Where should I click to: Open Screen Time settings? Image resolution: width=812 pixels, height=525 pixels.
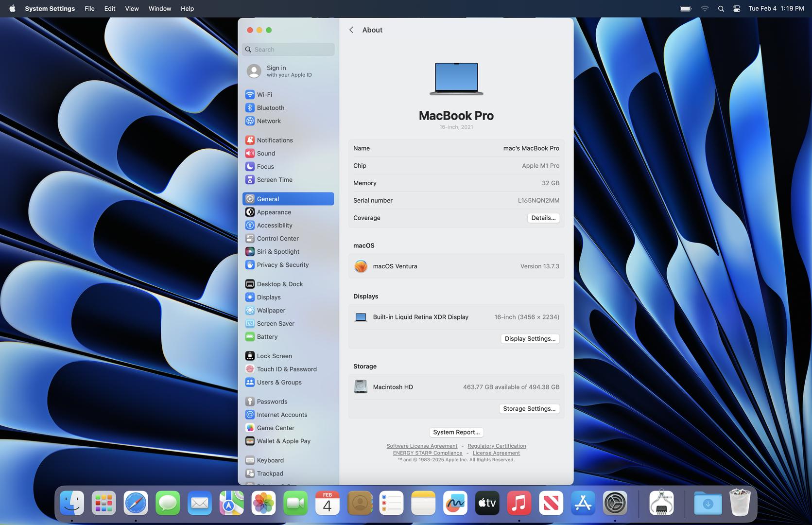pyautogui.click(x=288, y=179)
